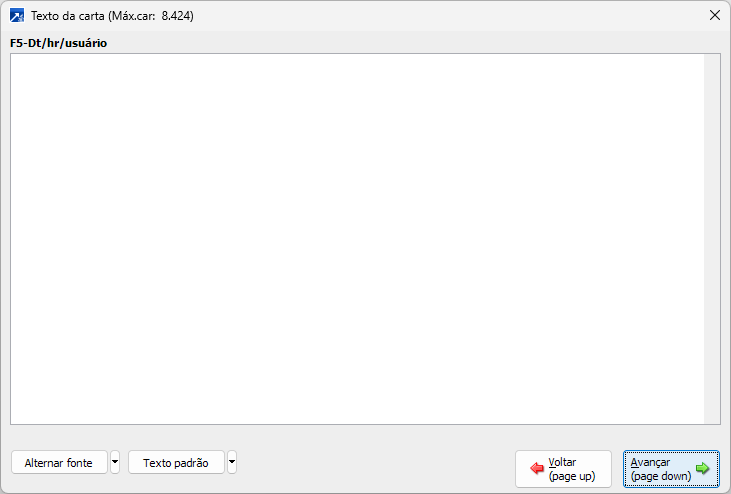The width and height of the screenshot is (731, 494).
Task: Expand the dropdown arrow beside Texto padrão
Action: coord(232,462)
